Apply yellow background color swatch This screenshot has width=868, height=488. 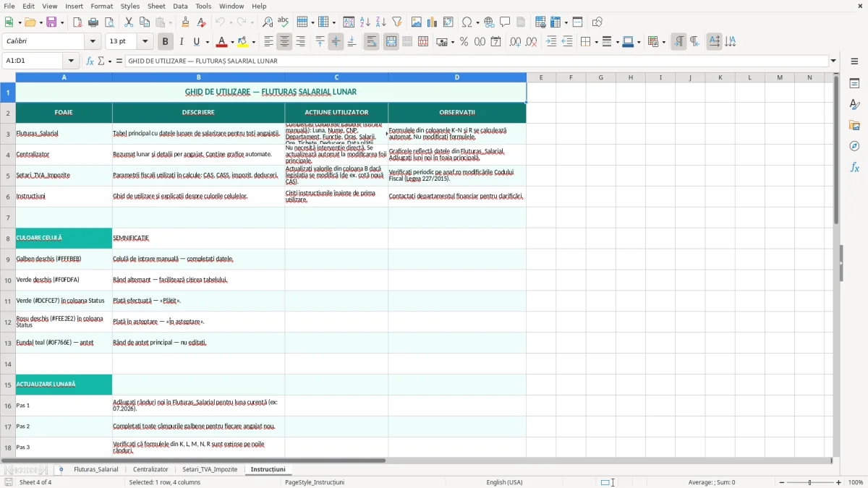click(x=242, y=42)
